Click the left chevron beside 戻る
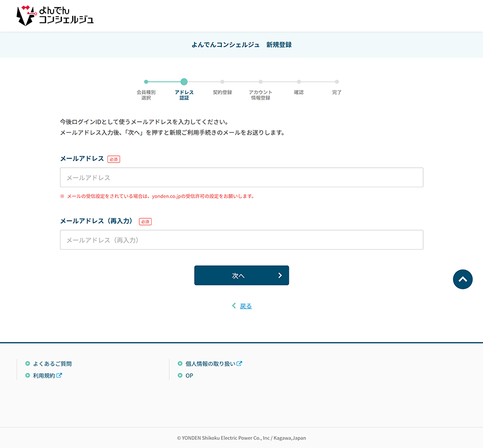This screenshot has width=483, height=448. tap(233, 306)
